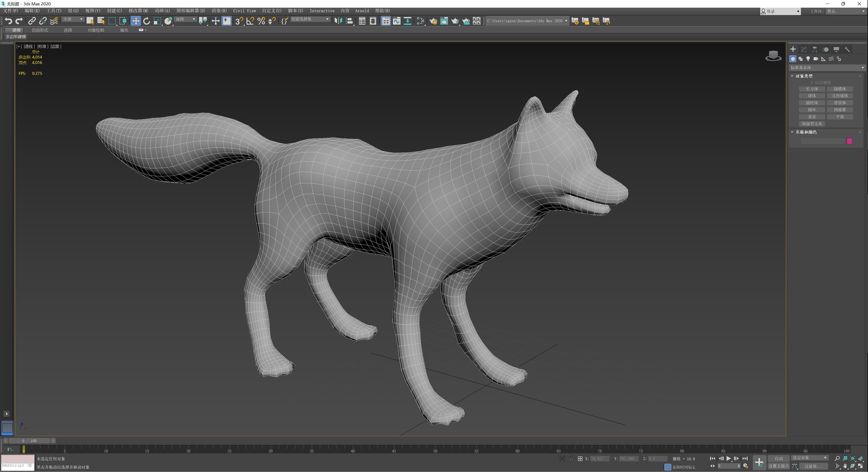The image size is (868, 472).
Task: Click the pink object color swatch
Action: click(x=849, y=141)
